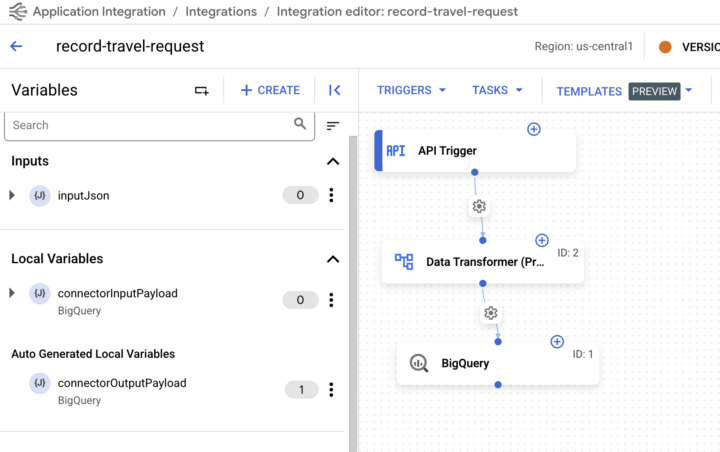Collapse the Variables side panel
This screenshot has height=452, width=720.
[x=335, y=90]
